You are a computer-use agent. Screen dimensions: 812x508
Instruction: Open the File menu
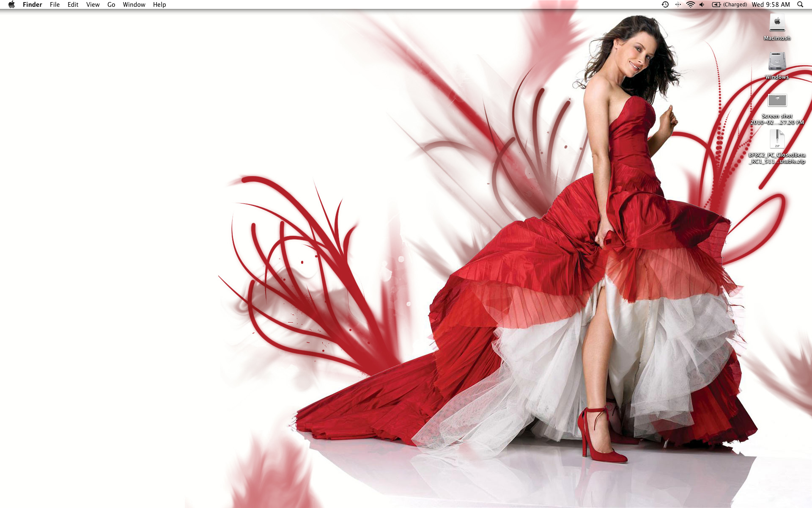55,5
